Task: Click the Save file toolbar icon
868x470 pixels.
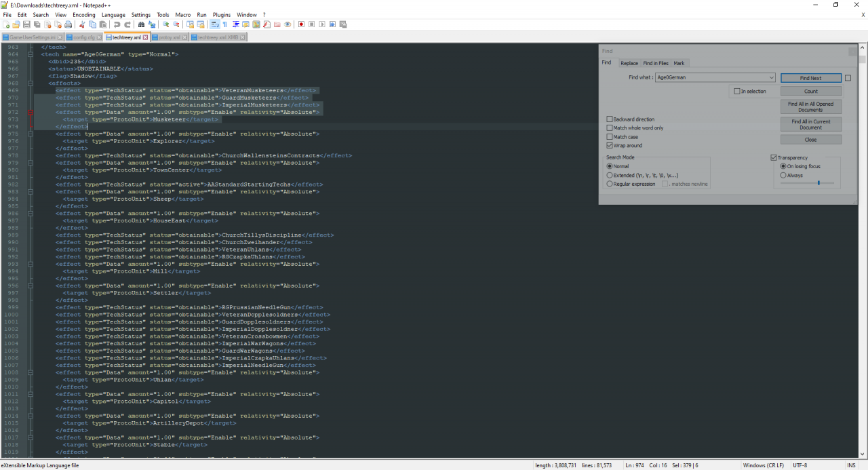Action: coord(26,24)
